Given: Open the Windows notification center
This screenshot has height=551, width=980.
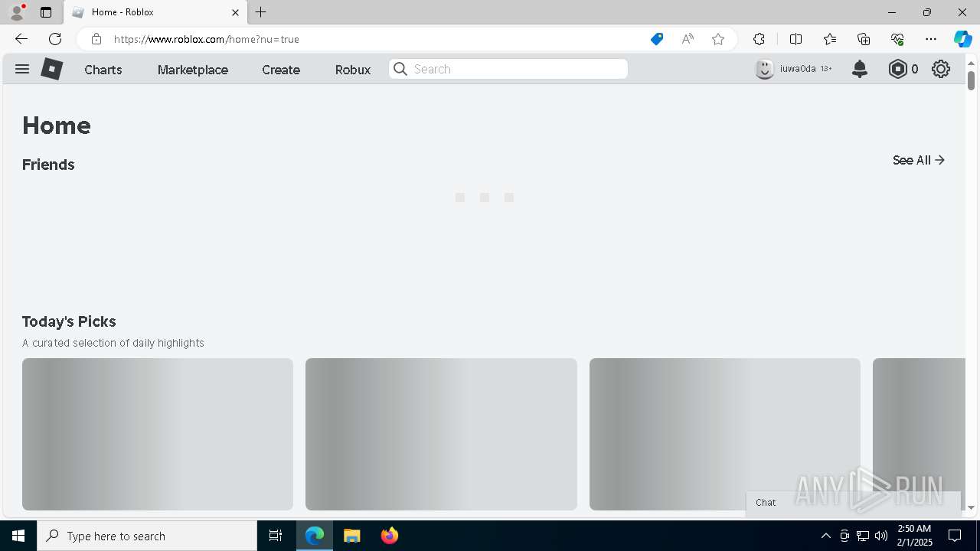Looking at the screenshot, I should click(955, 536).
